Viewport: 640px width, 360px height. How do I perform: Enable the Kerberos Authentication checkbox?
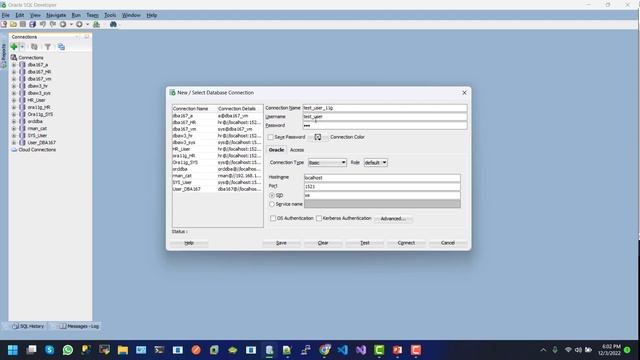pyautogui.click(x=319, y=218)
